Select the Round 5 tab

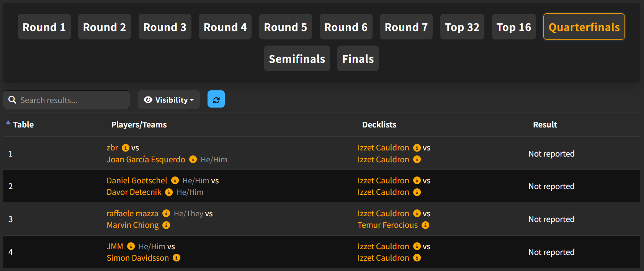tap(285, 27)
